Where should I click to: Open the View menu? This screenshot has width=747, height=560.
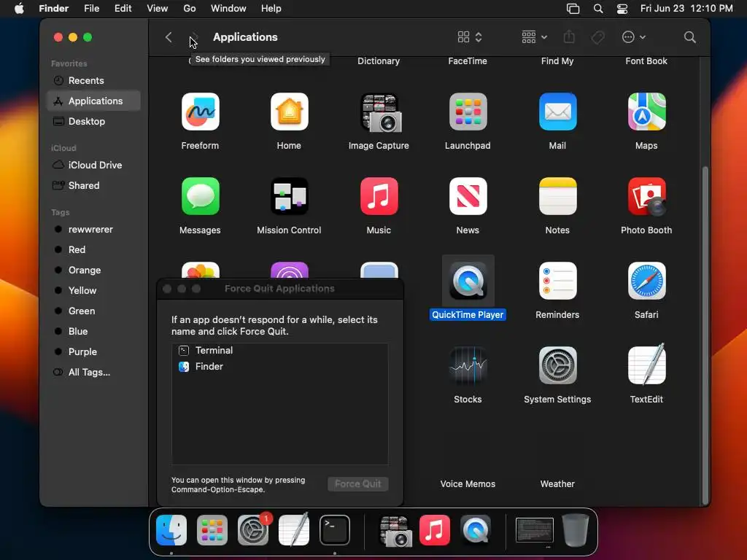[158, 8]
